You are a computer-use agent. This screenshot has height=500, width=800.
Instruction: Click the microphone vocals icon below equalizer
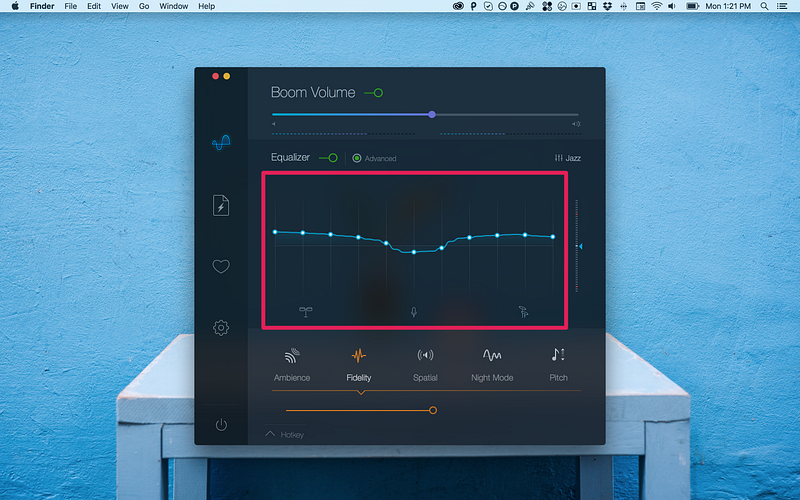(414, 312)
